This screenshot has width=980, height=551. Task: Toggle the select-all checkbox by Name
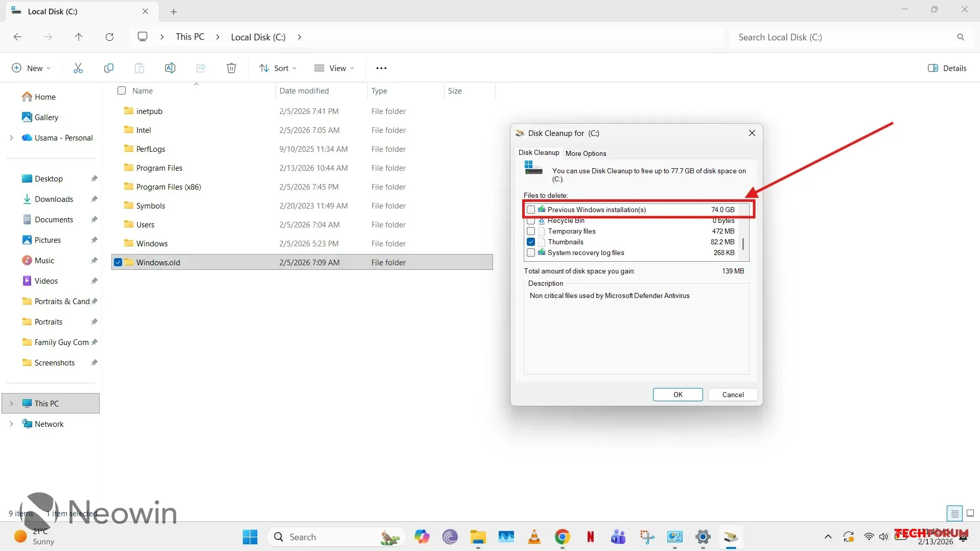click(x=122, y=90)
